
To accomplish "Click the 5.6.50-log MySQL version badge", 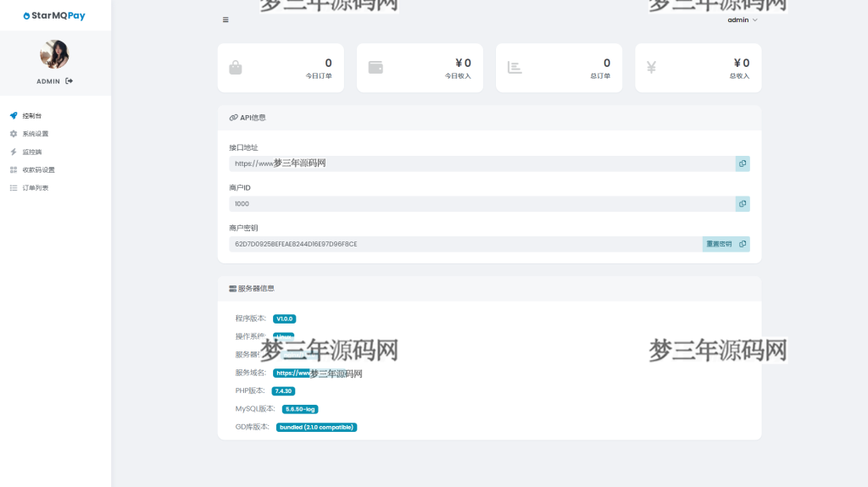I will click(x=300, y=409).
